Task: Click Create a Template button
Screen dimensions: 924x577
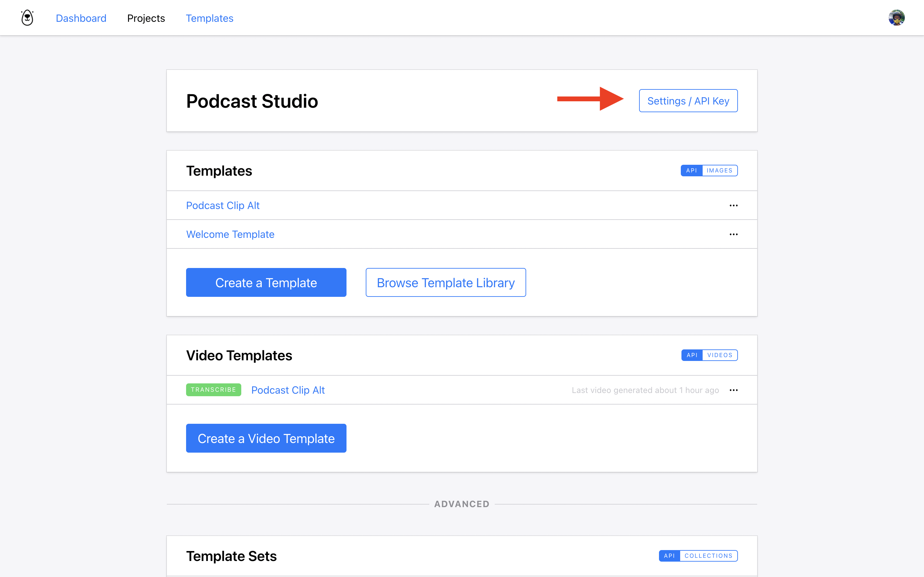Action: 266,282
